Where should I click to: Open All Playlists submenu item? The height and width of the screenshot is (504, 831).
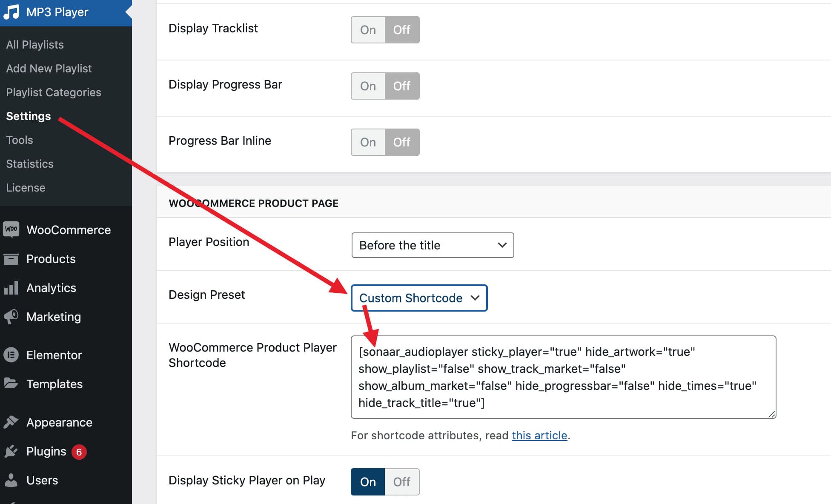click(35, 45)
